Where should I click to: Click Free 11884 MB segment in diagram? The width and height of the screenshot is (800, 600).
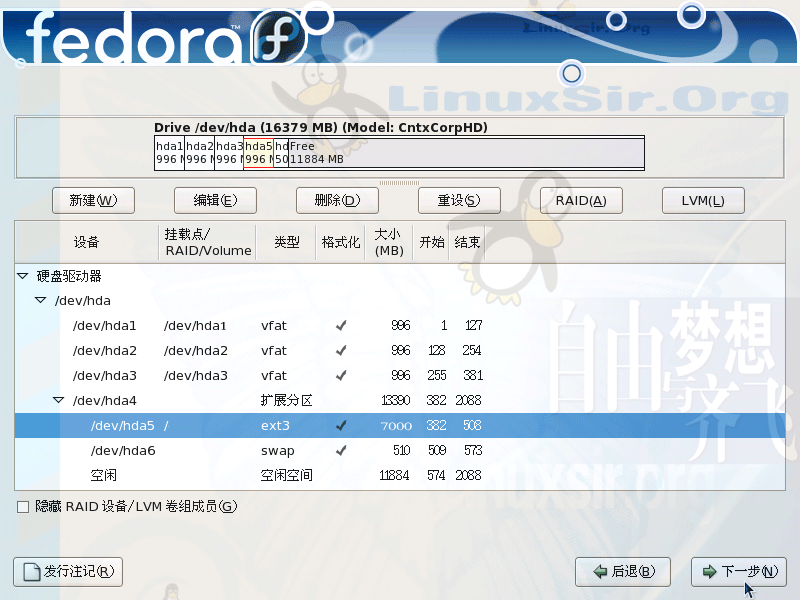[x=466, y=153]
